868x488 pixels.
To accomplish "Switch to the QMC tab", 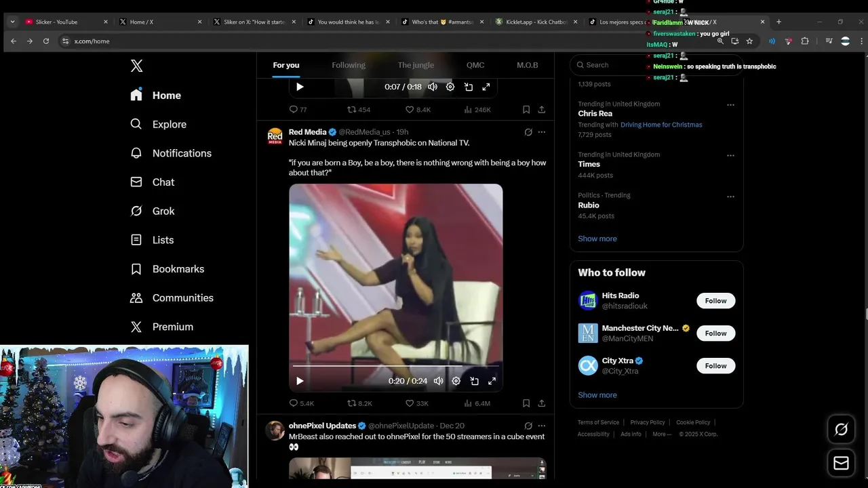I will pos(475,65).
